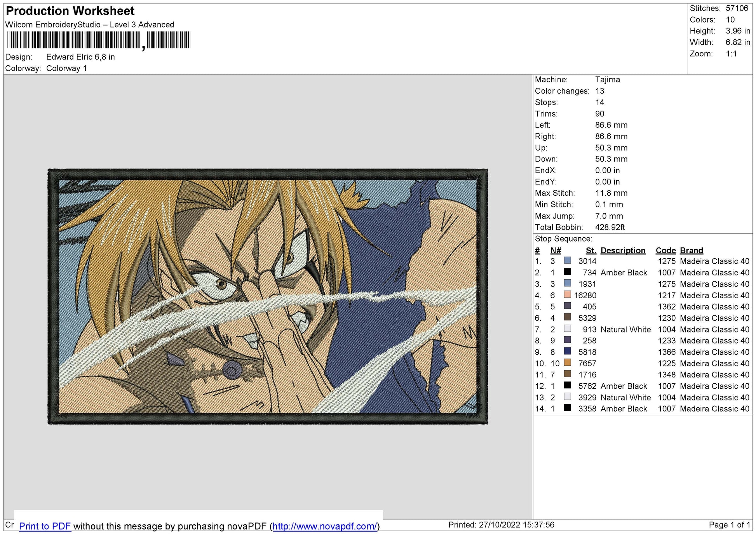The width and height of the screenshot is (756, 534).
Task: Click 'Amber Black' description in stop row 2
Action: 624,273
